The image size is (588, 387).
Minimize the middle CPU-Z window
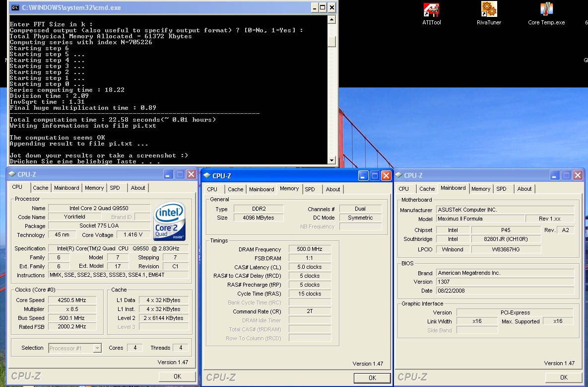(x=363, y=176)
